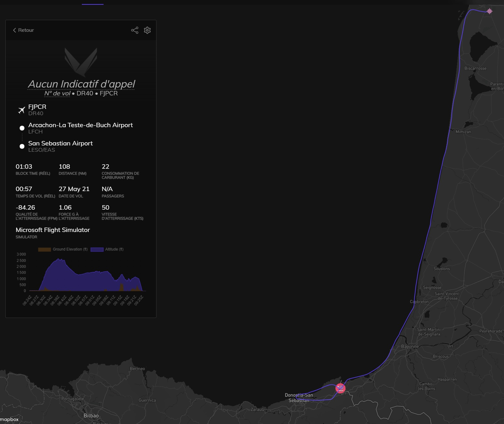The width and height of the screenshot is (504, 424).
Task: Edit the Aucun Indicatif d'appel field
Action: pos(81,84)
